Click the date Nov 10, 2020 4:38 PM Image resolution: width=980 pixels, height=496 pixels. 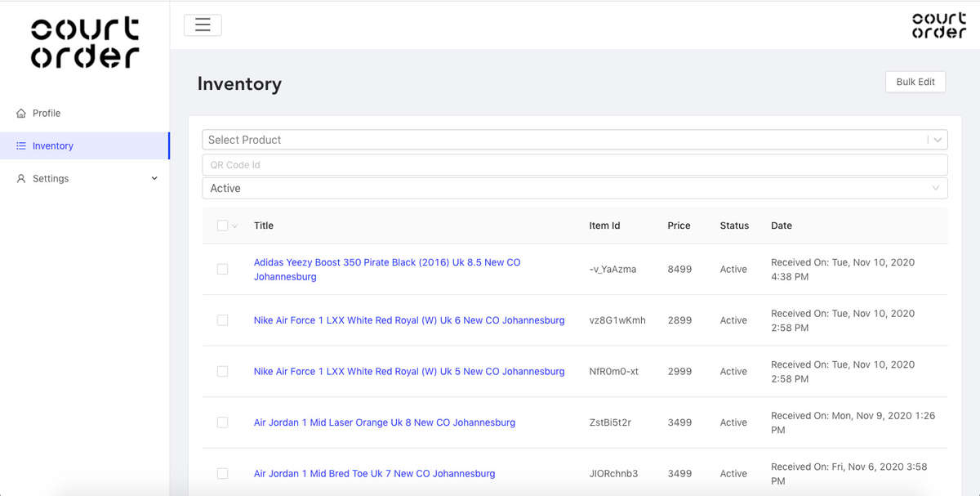point(843,270)
